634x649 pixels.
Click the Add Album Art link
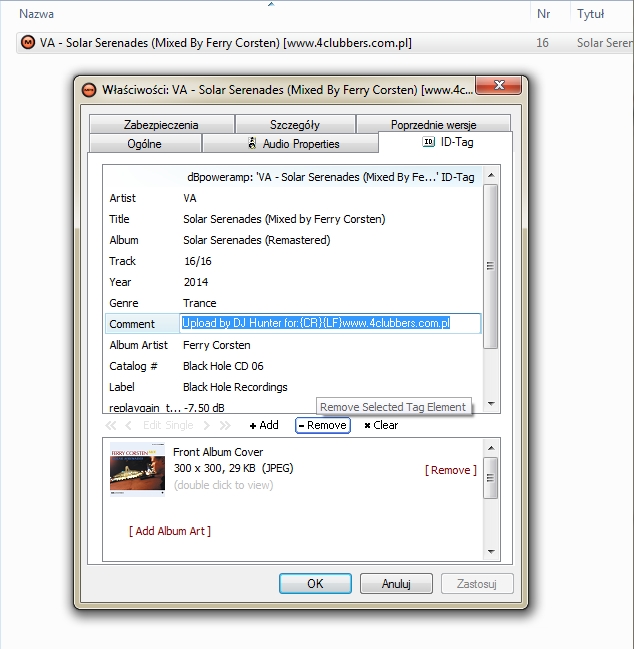click(170, 531)
